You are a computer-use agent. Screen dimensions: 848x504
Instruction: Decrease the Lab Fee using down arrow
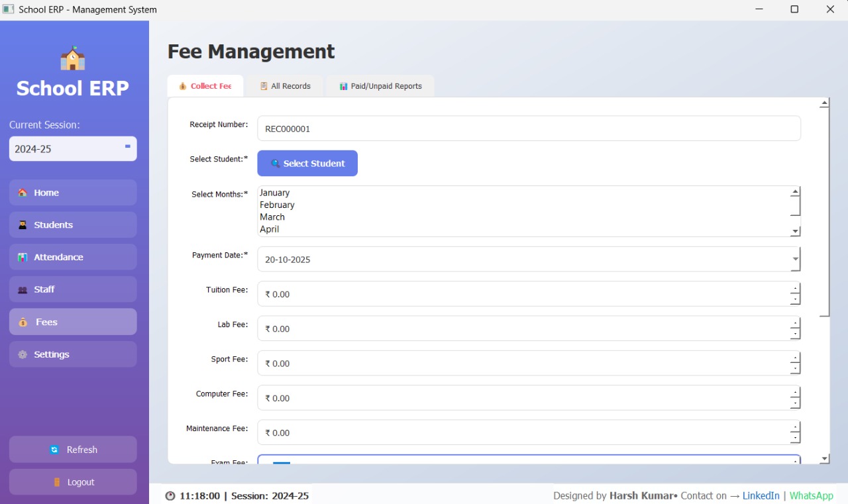(x=795, y=334)
